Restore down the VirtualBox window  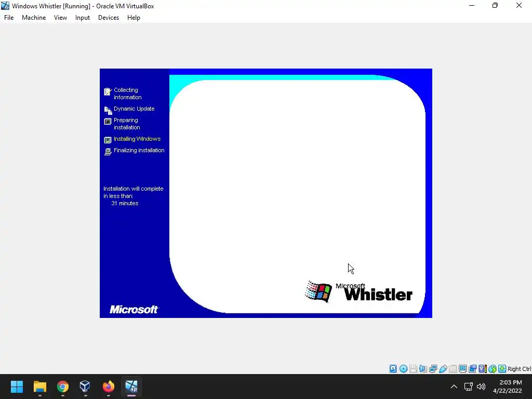tap(495, 5)
